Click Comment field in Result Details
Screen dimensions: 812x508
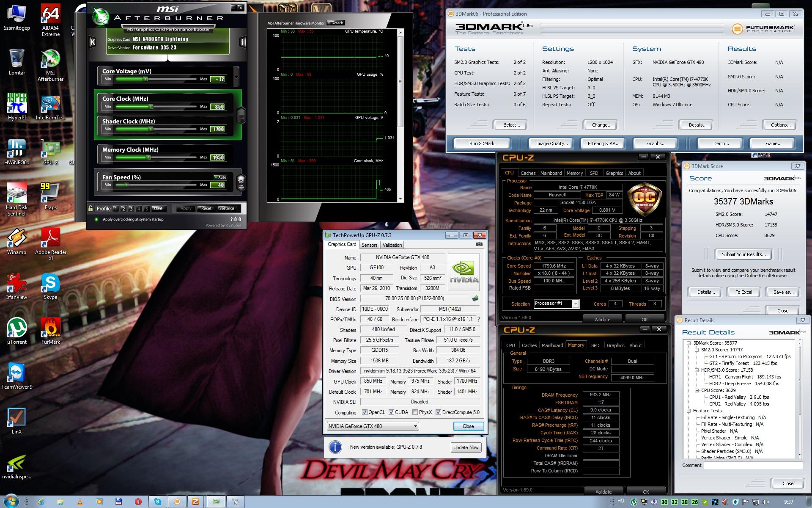coord(753,465)
